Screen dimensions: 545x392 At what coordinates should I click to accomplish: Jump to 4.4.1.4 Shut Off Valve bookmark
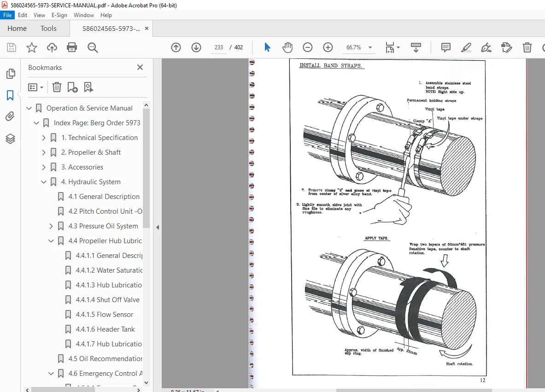(107, 300)
